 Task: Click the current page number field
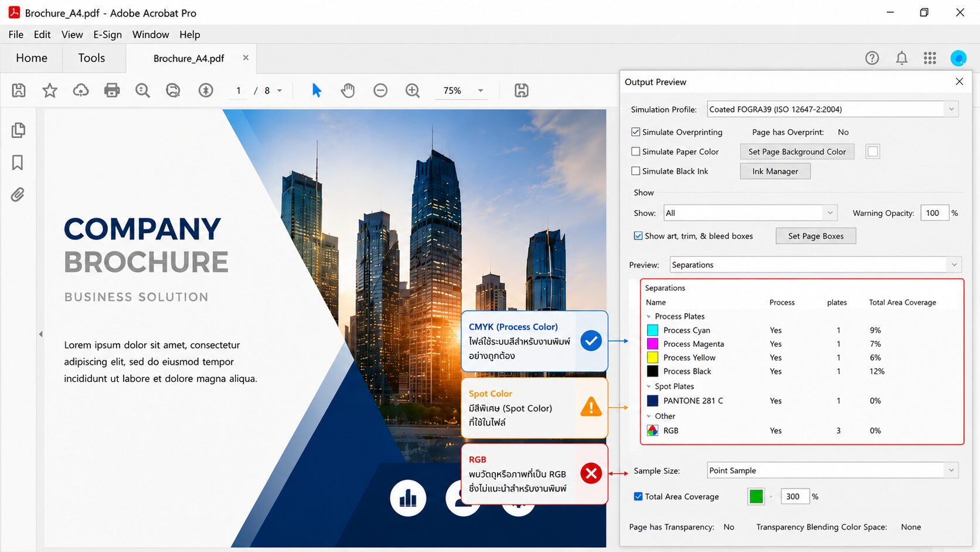[238, 90]
